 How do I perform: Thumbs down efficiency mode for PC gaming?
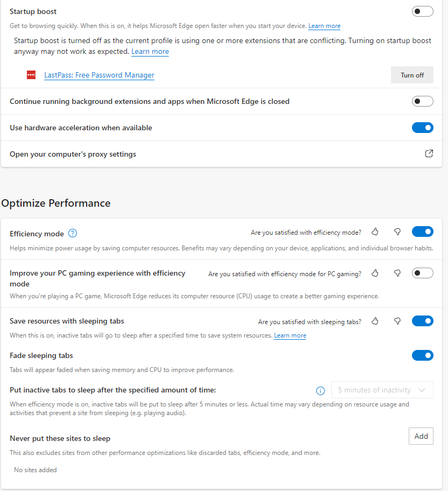click(397, 273)
